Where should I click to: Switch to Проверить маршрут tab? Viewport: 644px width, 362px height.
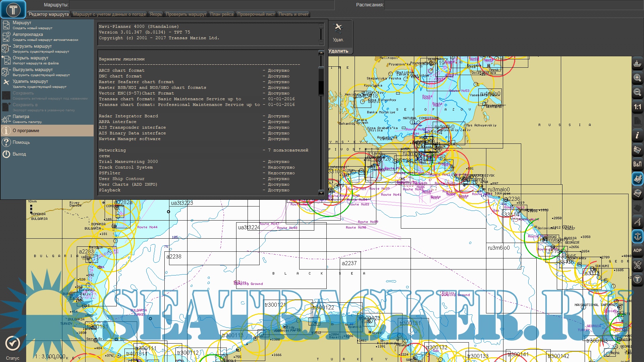pos(186,14)
